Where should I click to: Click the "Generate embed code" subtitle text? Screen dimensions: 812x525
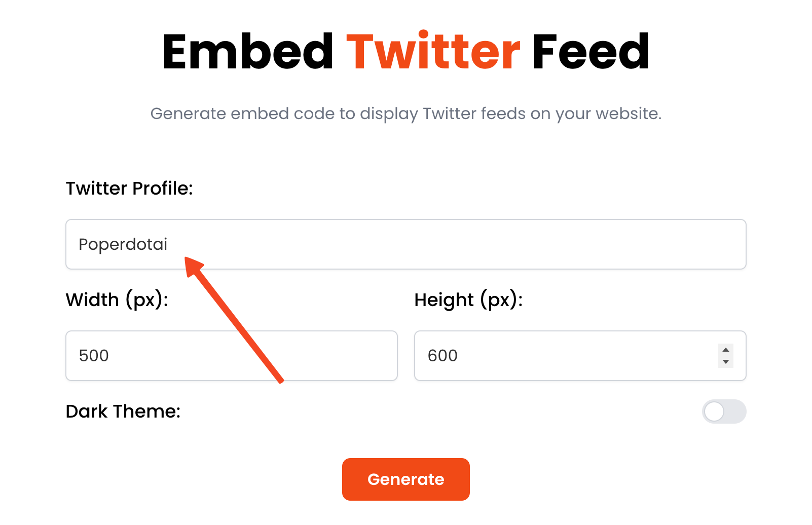[x=405, y=114]
